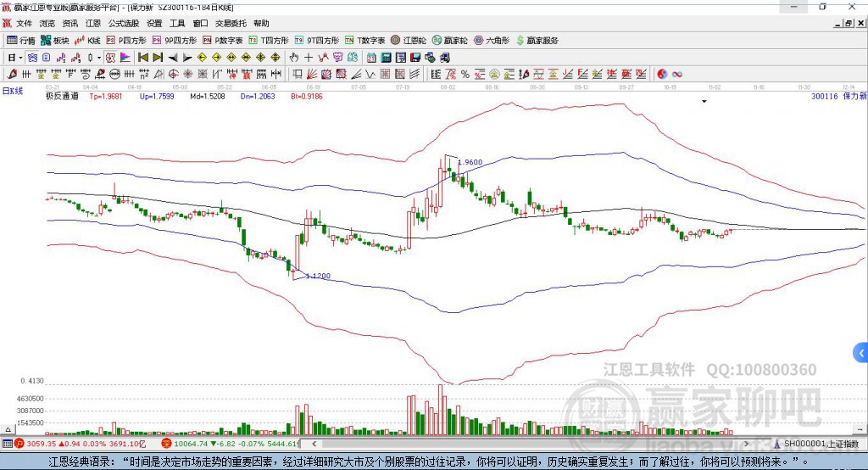Click the volume pane up-arrow button
The width and height of the screenshot is (868, 470).
click(x=8, y=429)
